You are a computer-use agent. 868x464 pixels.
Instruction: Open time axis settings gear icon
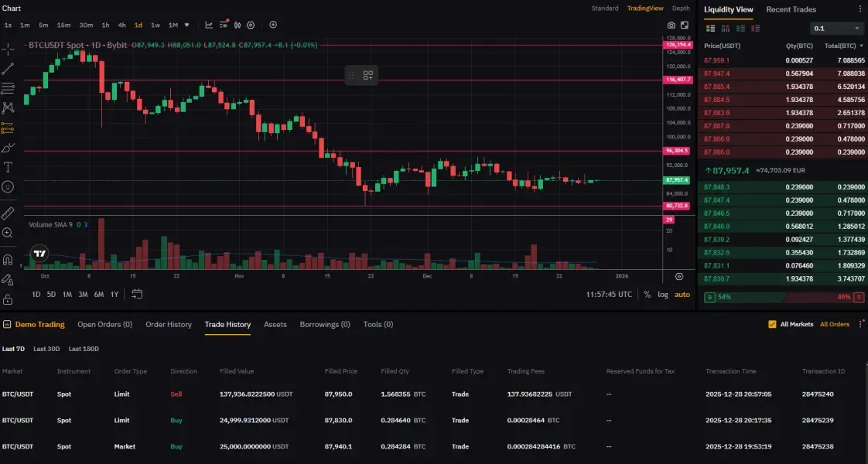click(x=679, y=277)
